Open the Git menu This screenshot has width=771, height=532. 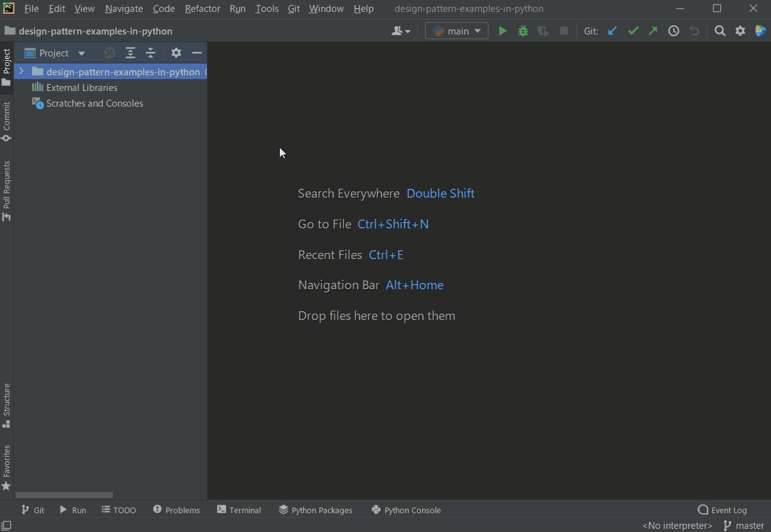tap(294, 9)
